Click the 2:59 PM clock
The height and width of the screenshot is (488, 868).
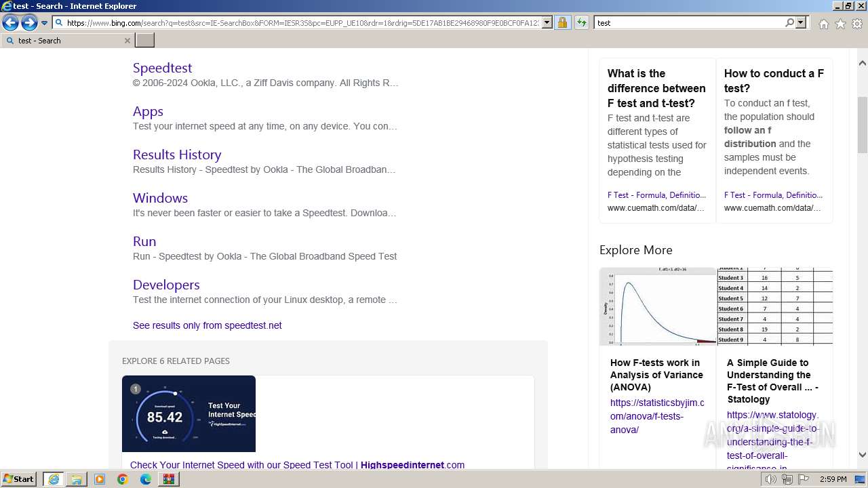833,479
